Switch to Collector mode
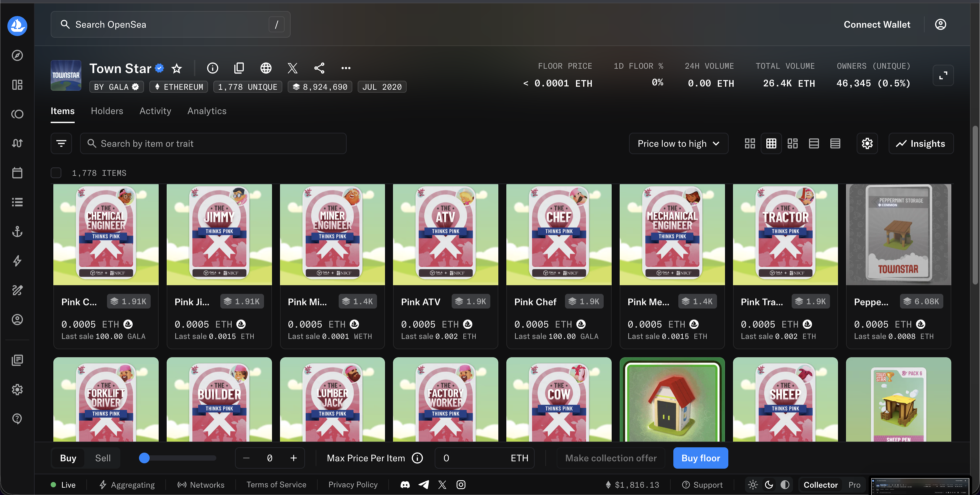Viewport: 980px width, 495px height. [821, 485]
